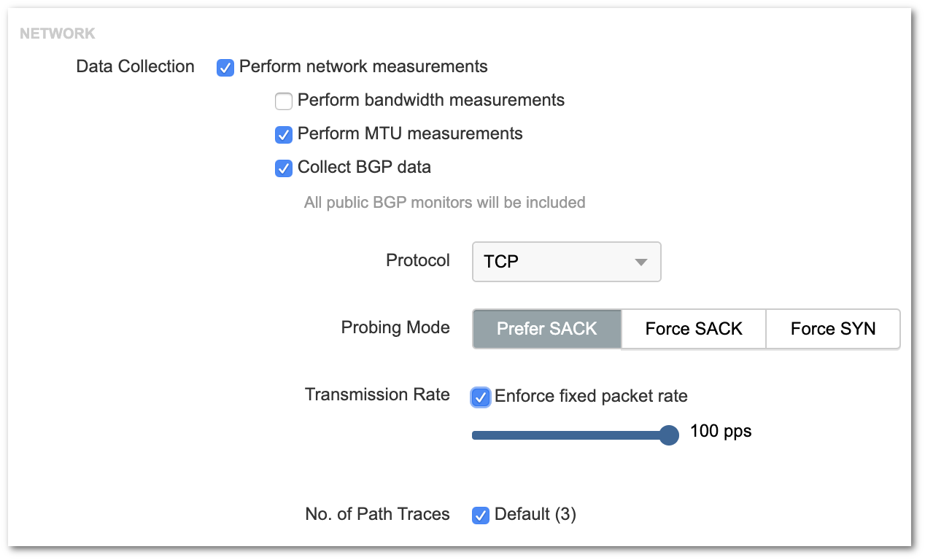Click the Perform bandwidth measurements label text
The width and height of the screenshot is (925, 560).
(x=431, y=100)
